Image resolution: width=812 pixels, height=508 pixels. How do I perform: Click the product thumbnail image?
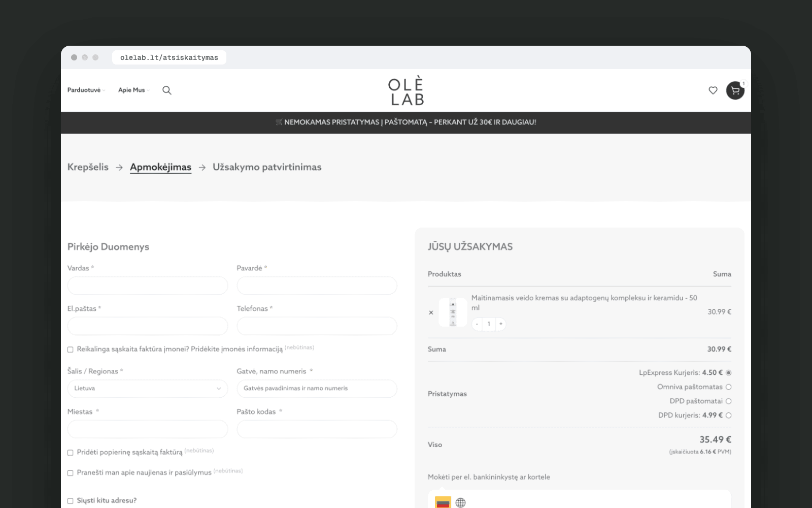453,312
